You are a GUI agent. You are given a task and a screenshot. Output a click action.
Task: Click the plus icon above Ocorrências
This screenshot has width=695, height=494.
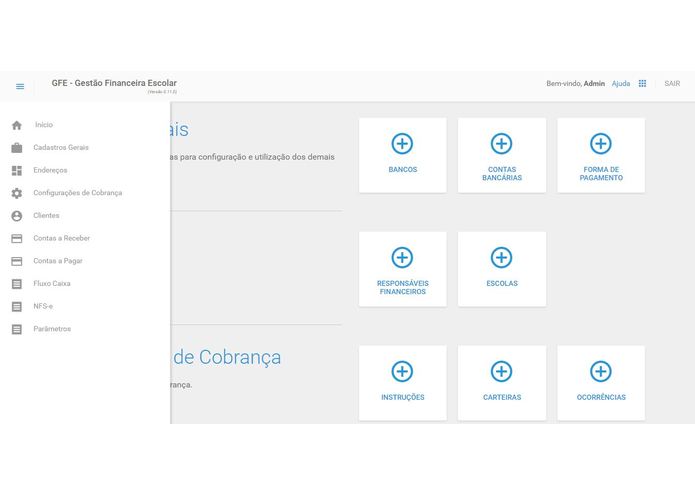click(x=601, y=371)
